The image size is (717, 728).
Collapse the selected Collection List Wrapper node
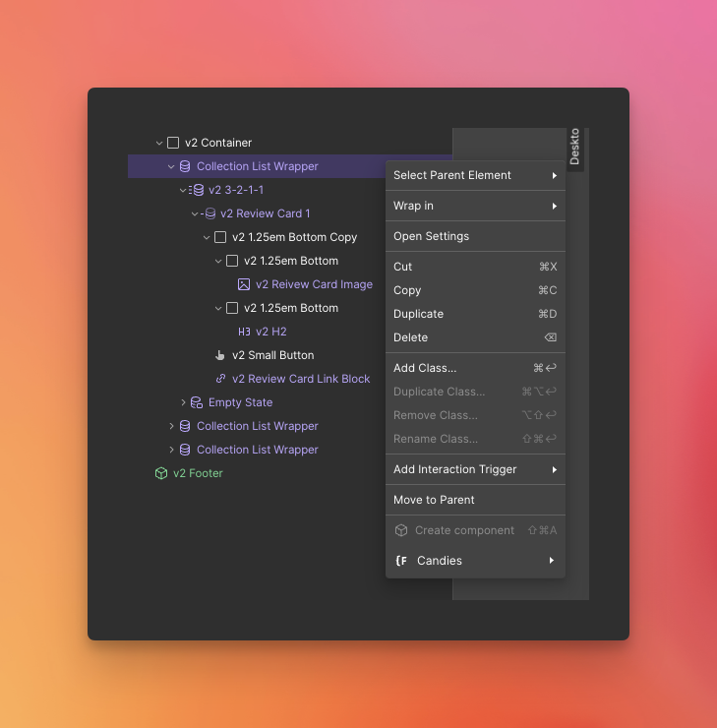171,166
